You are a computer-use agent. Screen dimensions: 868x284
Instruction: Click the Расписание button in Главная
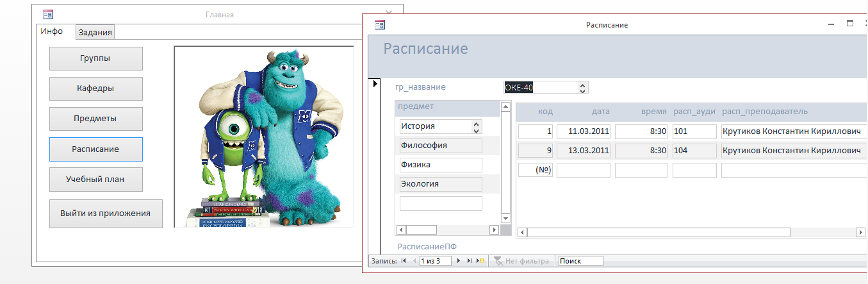[95, 149]
